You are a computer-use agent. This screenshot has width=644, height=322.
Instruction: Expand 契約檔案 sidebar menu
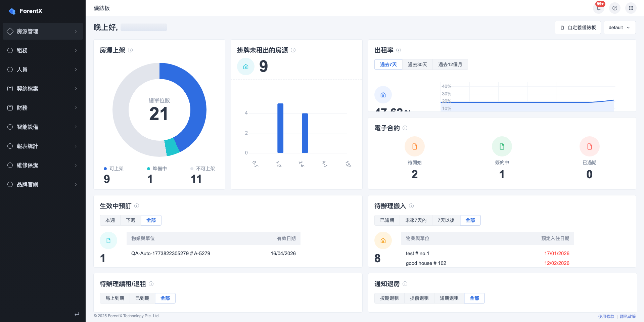(43, 89)
